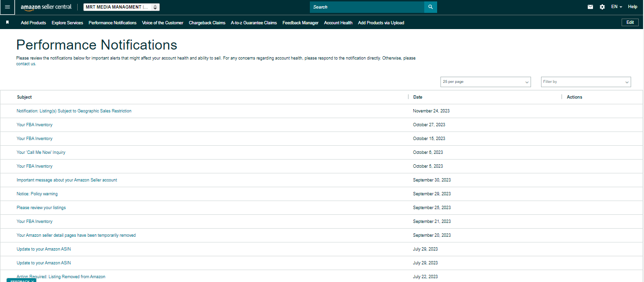This screenshot has width=644, height=282.
Task: Open the settings gear icon
Action: (x=602, y=7)
